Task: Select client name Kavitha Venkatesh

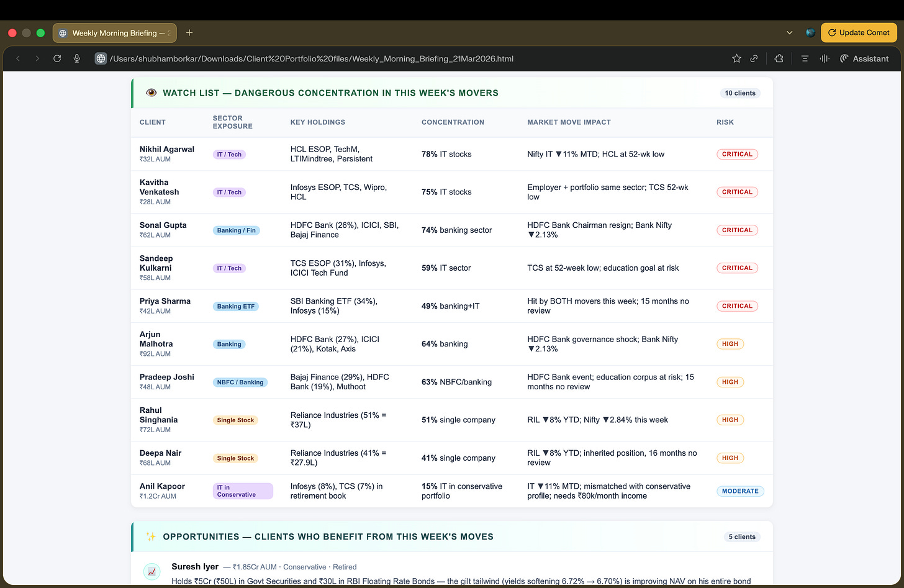Action: 160,187
